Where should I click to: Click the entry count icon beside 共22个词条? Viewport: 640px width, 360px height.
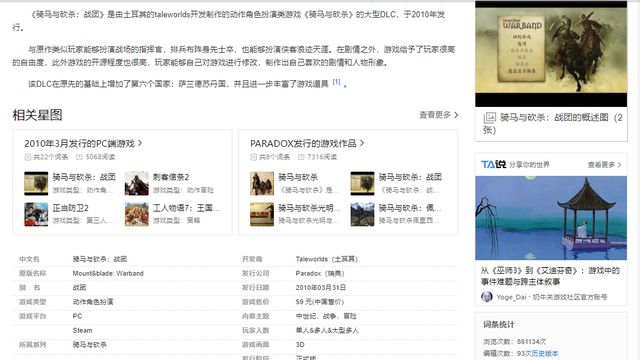click(28, 157)
